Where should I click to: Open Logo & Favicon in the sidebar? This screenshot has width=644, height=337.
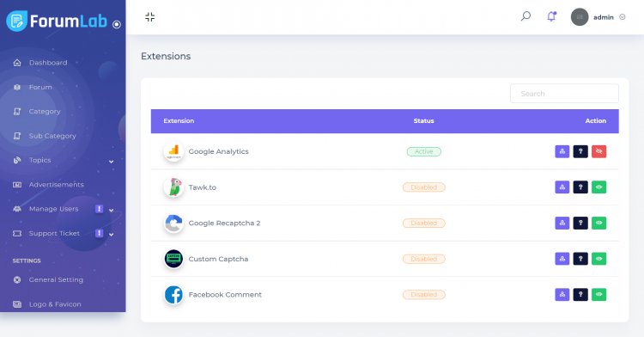[55, 304]
